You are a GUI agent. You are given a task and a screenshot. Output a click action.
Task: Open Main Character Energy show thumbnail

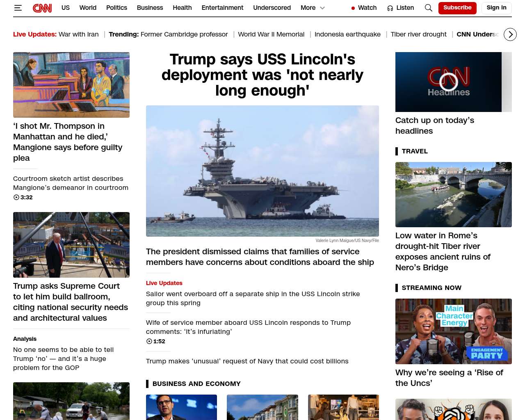tap(454, 331)
